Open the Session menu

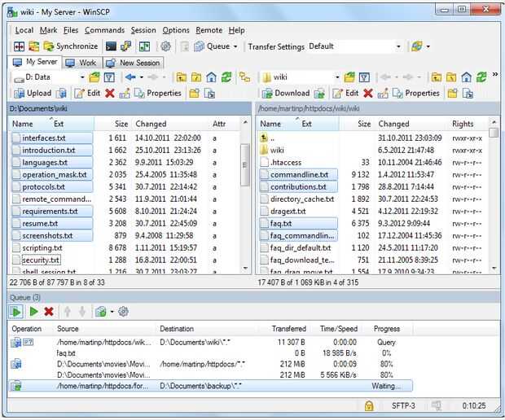point(143,30)
